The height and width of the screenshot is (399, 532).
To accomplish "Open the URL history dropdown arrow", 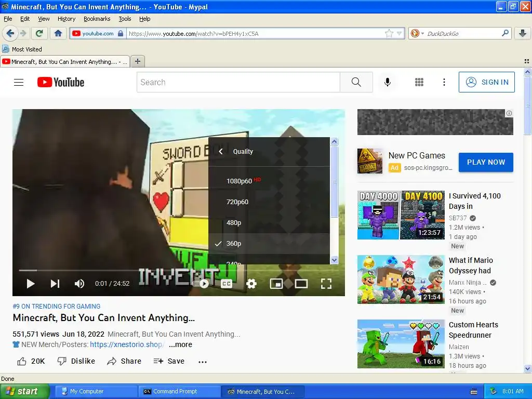I will [400, 33].
